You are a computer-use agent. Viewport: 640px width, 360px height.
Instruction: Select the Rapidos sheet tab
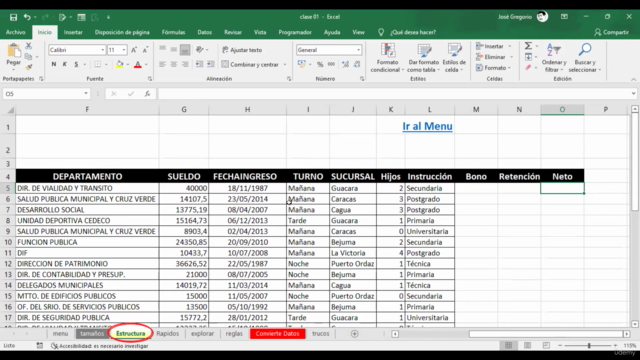[x=167, y=334]
